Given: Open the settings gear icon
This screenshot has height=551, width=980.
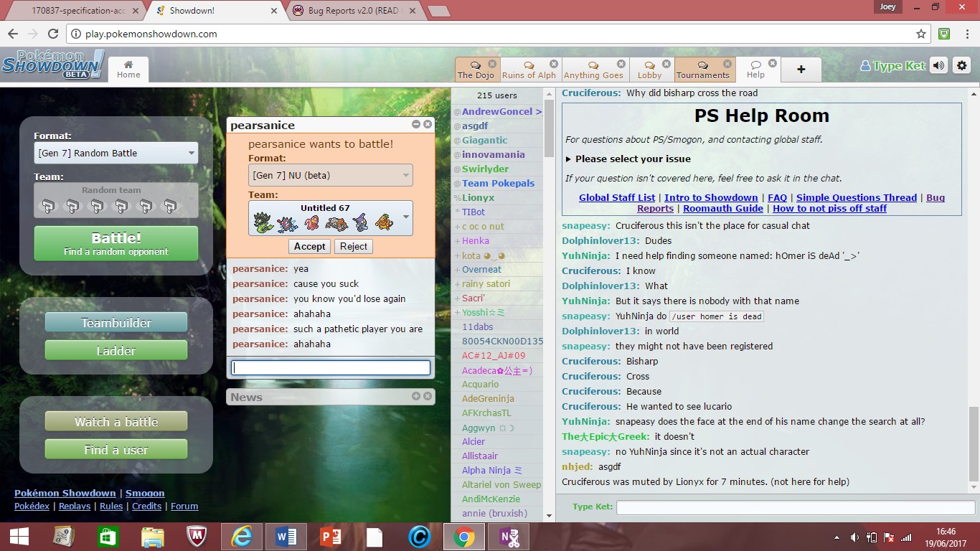Looking at the screenshot, I should [x=961, y=66].
